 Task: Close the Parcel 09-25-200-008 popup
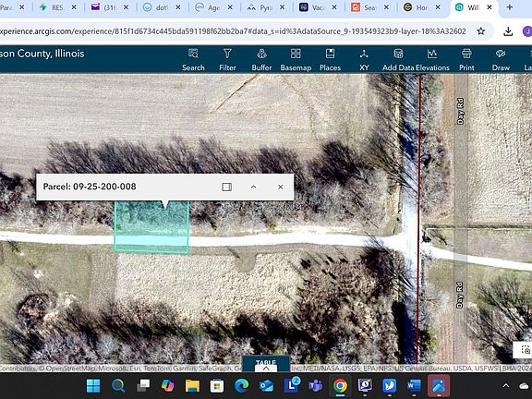tap(280, 187)
